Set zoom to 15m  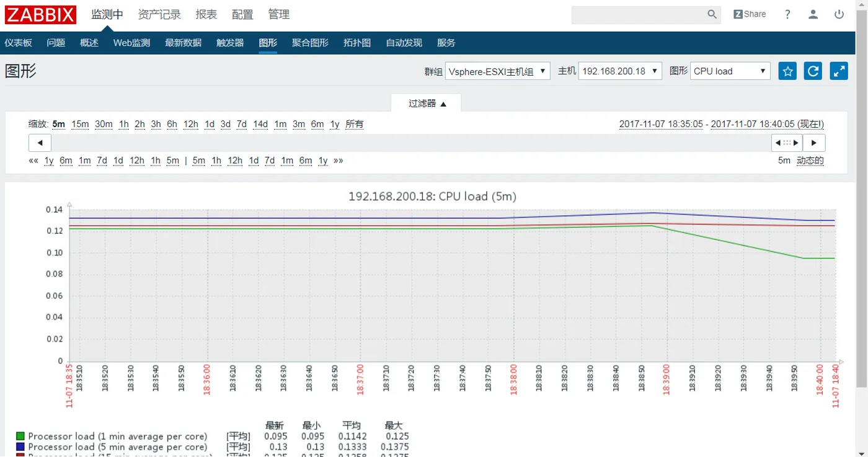click(x=80, y=124)
